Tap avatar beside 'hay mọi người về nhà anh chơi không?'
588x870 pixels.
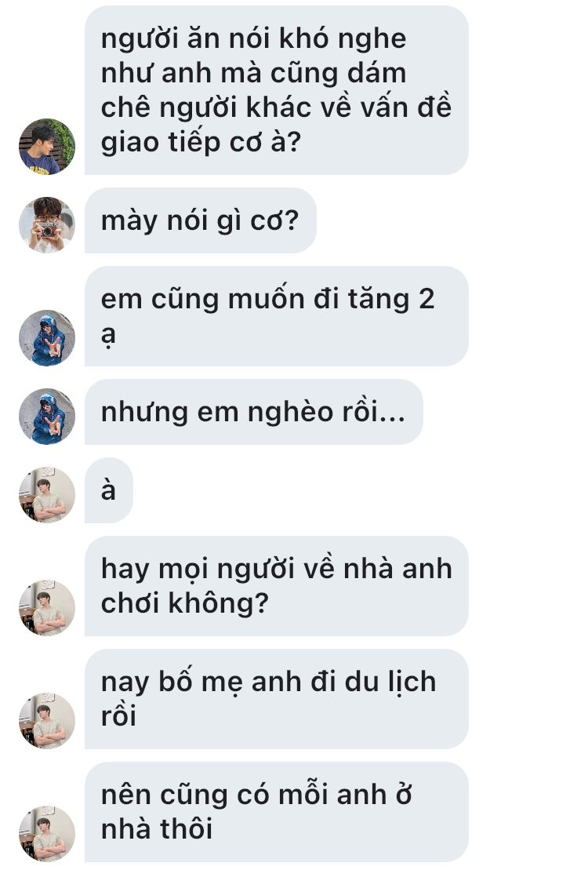47,607
